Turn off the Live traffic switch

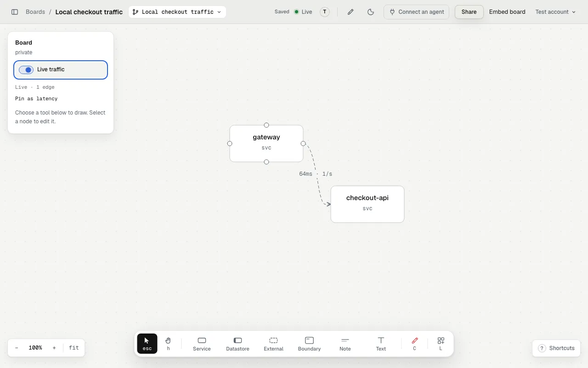click(x=26, y=70)
